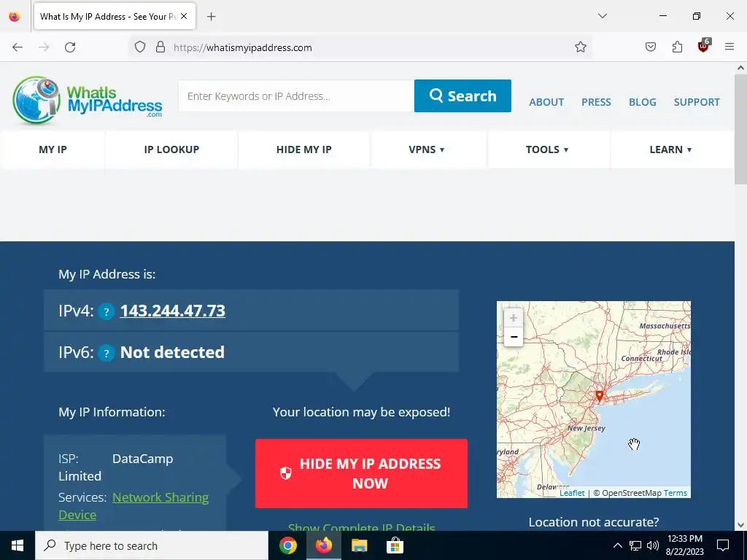Click the browser address bar URL
Viewport: 747px width, 560px height.
click(242, 47)
